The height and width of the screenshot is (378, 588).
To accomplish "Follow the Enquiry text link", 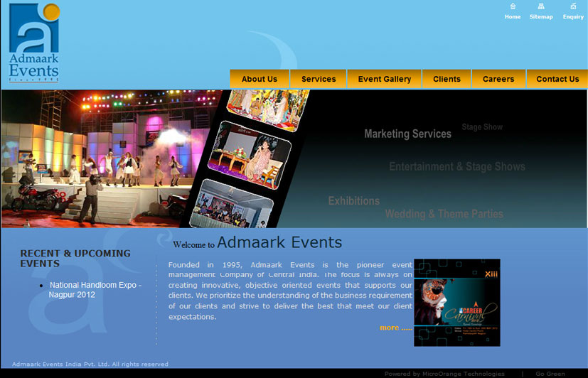I will coord(573,17).
